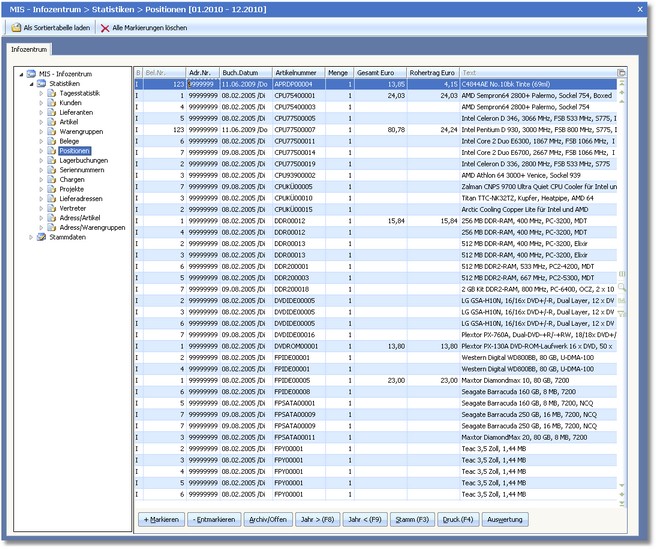656x549 pixels.
Task: Click the MIS - Infozentrum root icon
Action: coord(31,74)
